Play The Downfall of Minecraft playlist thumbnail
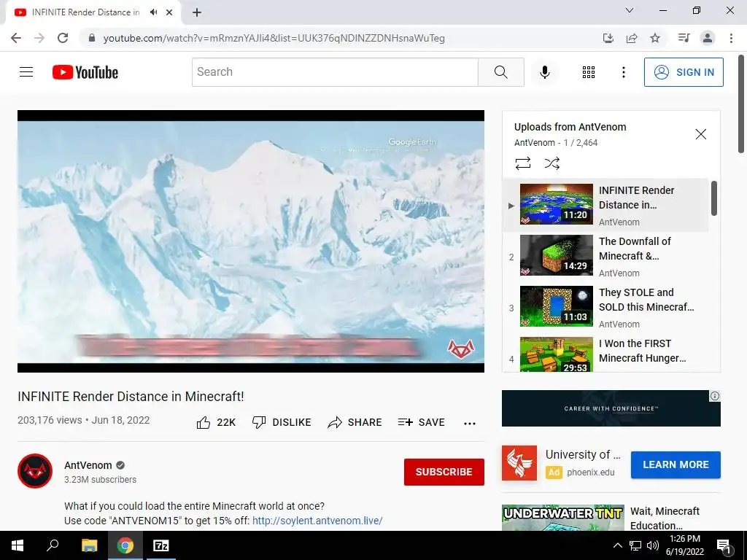Screen dimensions: 747x560 click(557, 255)
